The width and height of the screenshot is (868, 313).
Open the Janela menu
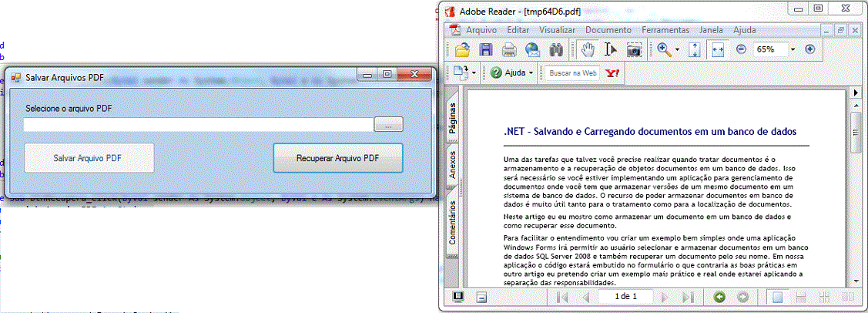(x=712, y=30)
